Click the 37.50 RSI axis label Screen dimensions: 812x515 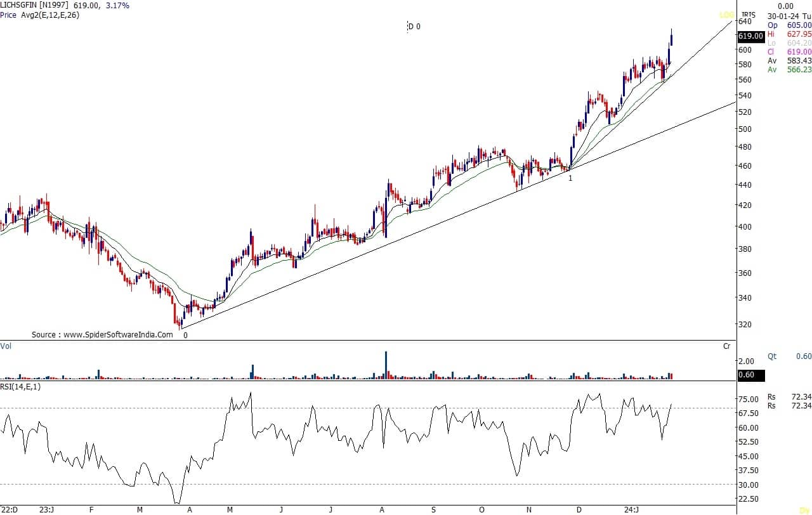tap(748, 471)
